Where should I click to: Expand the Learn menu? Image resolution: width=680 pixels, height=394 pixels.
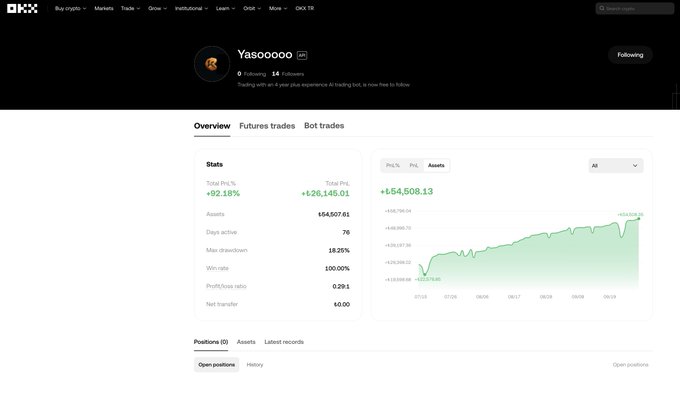coord(226,8)
